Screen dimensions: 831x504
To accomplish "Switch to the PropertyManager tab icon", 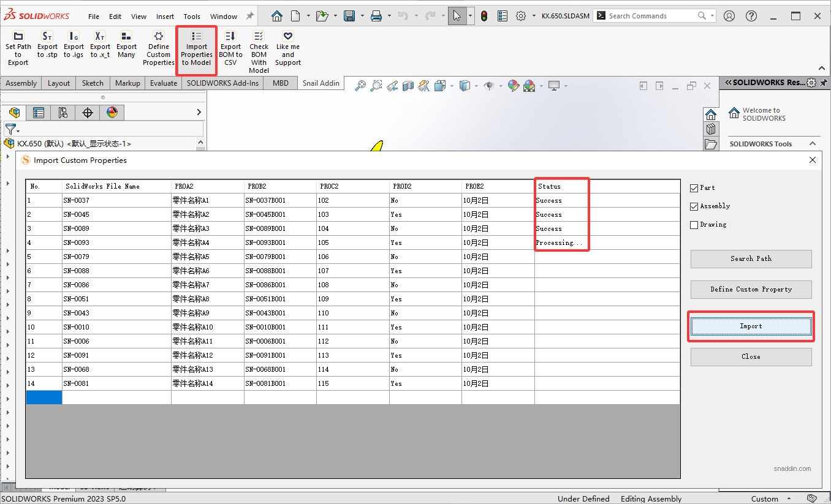I will point(39,113).
